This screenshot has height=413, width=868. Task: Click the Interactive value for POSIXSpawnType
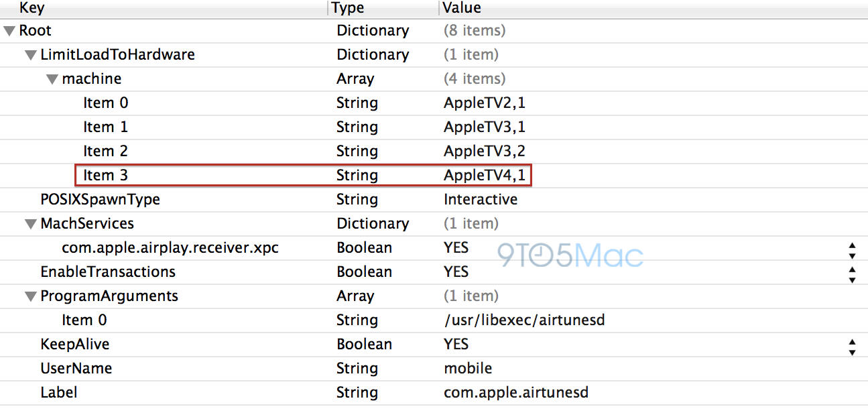tap(481, 200)
